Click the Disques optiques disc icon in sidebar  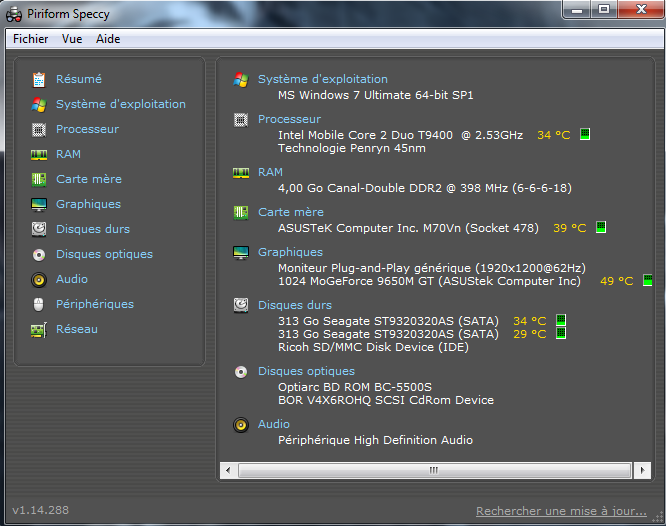[39, 254]
